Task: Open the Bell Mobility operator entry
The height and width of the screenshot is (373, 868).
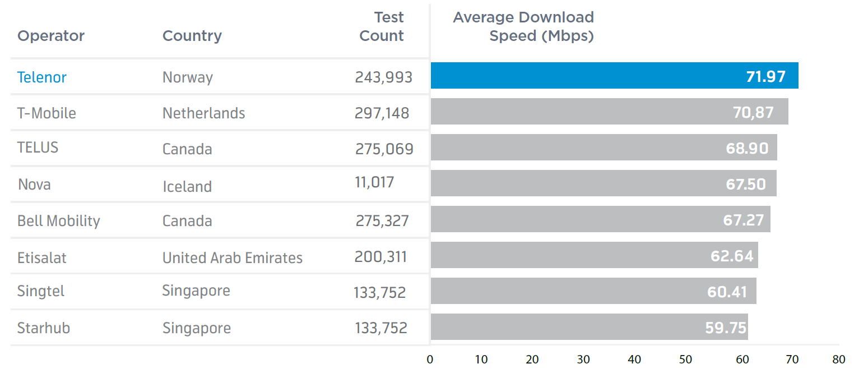Action: (x=58, y=220)
